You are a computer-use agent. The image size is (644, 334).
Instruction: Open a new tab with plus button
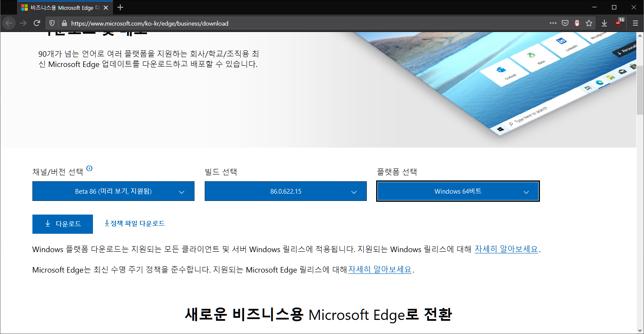120,7
